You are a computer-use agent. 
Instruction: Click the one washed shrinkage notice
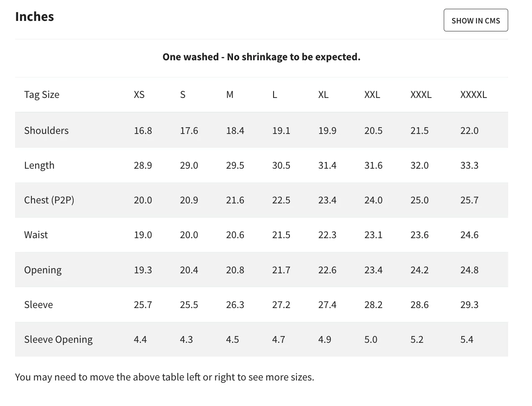coord(261,57)
